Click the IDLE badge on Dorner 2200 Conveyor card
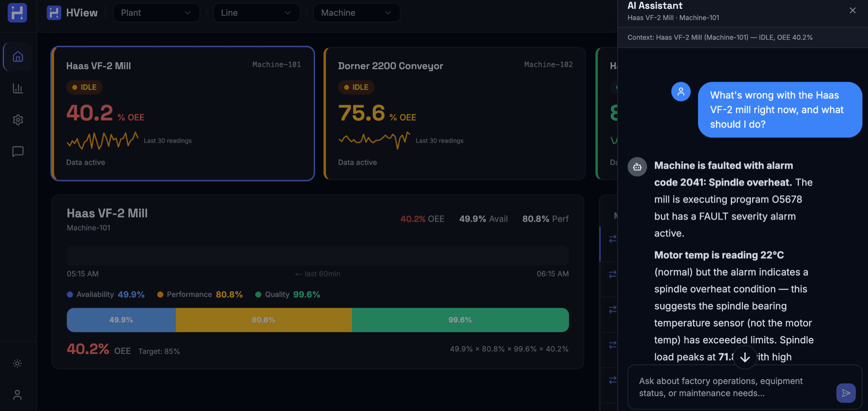Image resolution: width=868 pixels, height=411 pixels. click(x=356, y=87)
